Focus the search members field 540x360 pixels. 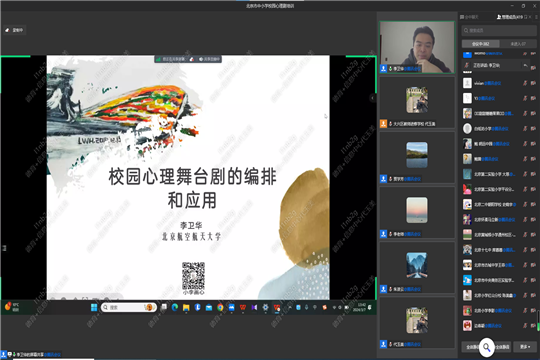click(x=499, y=30)
